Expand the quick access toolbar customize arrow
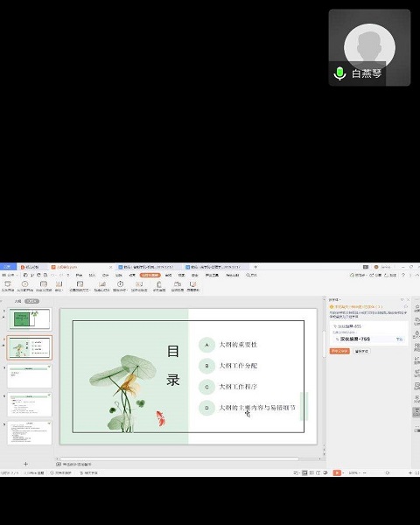The image size is (420, 525). [x=68, y=275]
